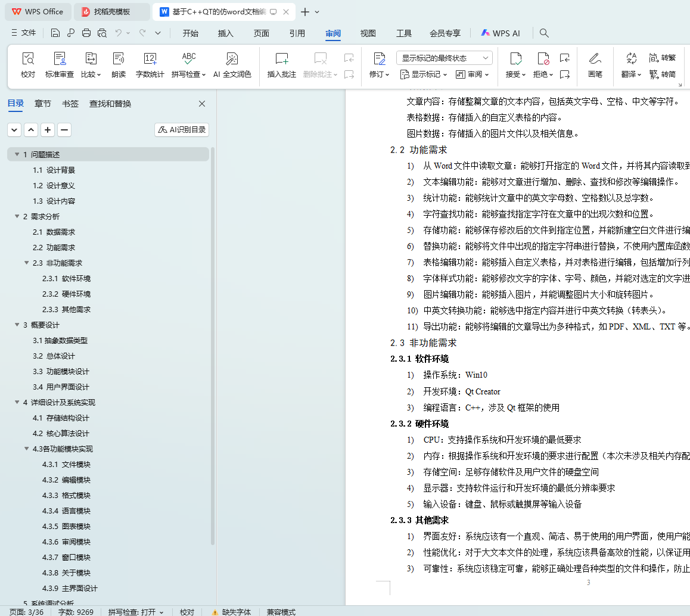Click the print icon in quick toolbar
Image resolution: width=690 pixels, height=616 pixels.
point(86,33)
